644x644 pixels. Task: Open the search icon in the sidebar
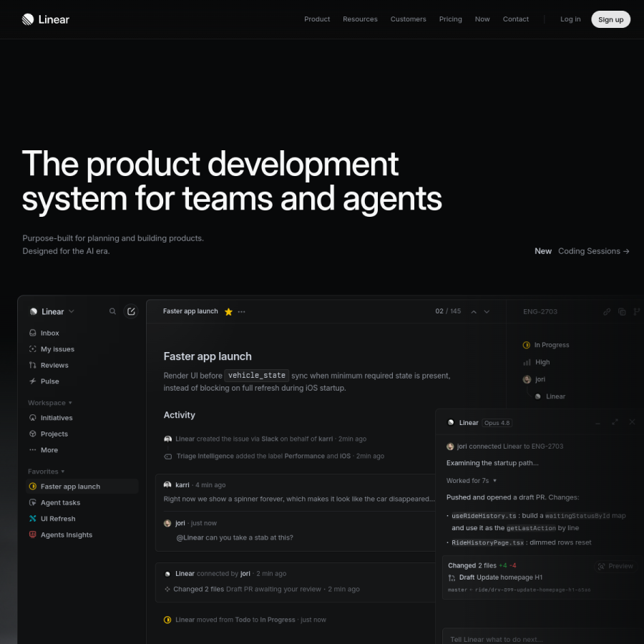point(112,311)
